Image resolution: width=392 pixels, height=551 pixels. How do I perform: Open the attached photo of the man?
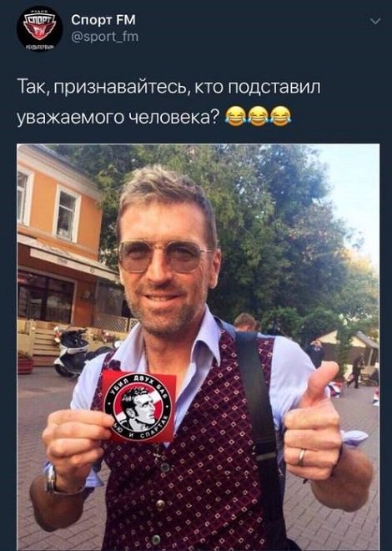199,347
